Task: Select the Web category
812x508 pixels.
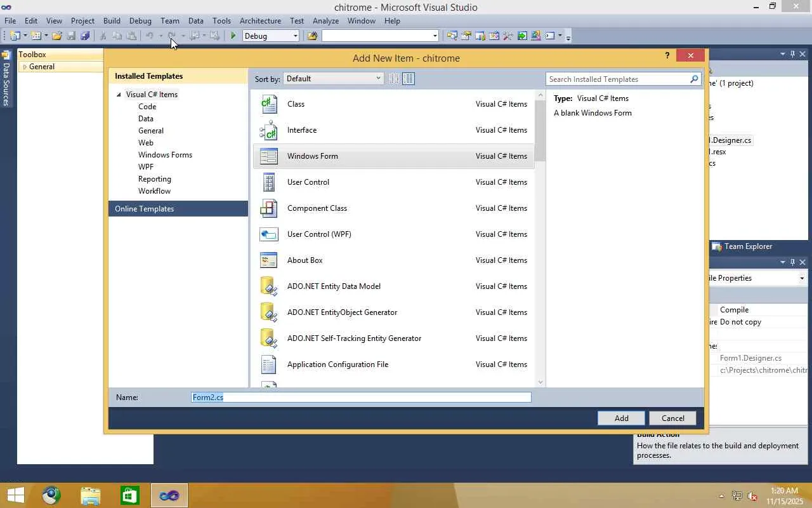Action: pyautogui.click(x=146, y=143)
